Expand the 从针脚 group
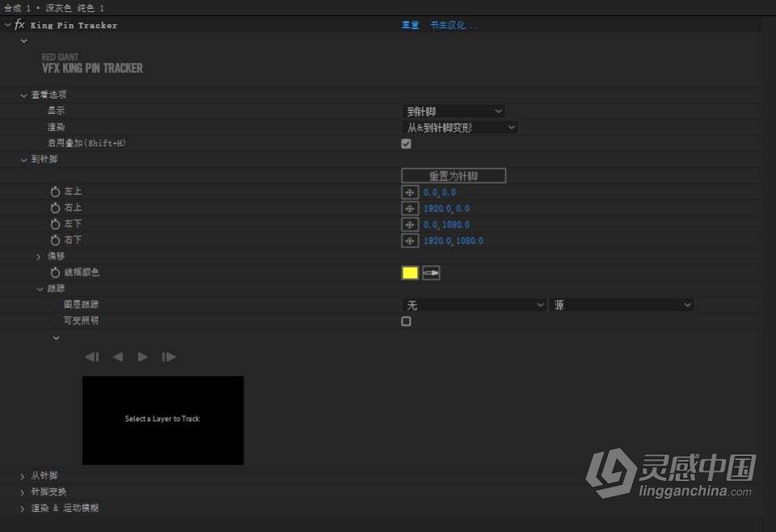Viewport: 776px width, 532px height. tap(23, 476)
